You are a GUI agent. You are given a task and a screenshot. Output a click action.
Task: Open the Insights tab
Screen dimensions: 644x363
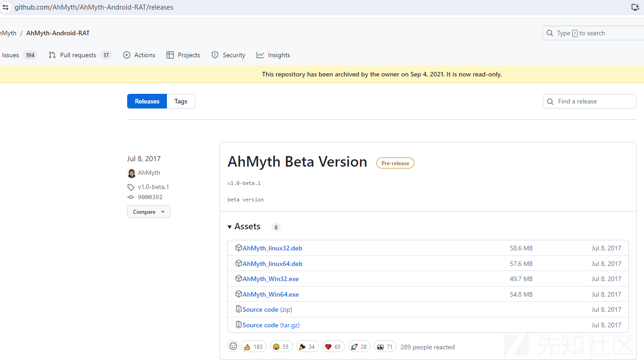(x=273, y=55)
